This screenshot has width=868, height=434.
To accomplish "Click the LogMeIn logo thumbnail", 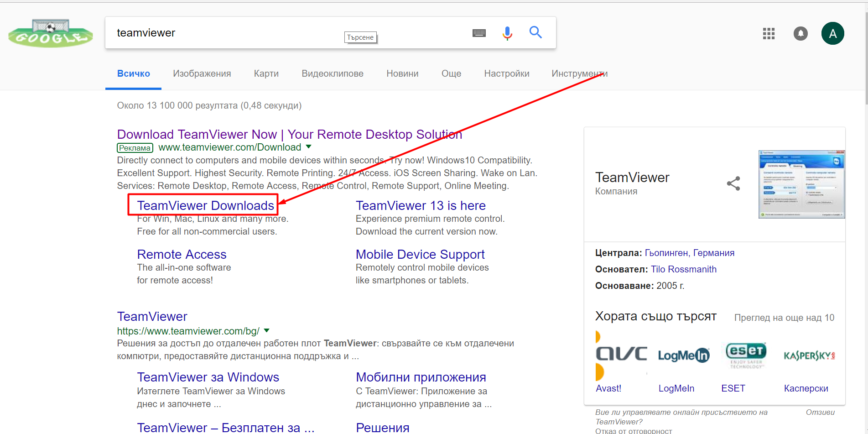I will tap(684, 355).
